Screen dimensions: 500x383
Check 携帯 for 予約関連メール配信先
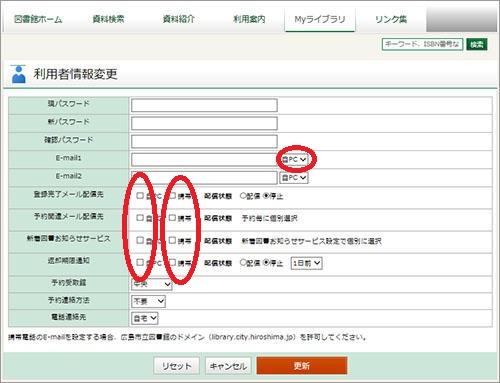point(172,218)
